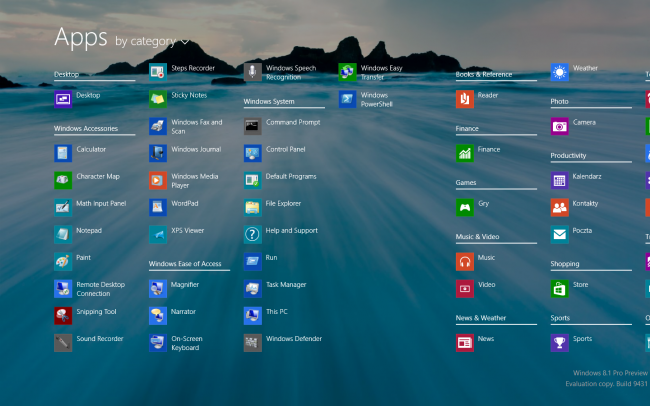Open Control Panel icon
650x406 pixels.
[x=252, y=153]
